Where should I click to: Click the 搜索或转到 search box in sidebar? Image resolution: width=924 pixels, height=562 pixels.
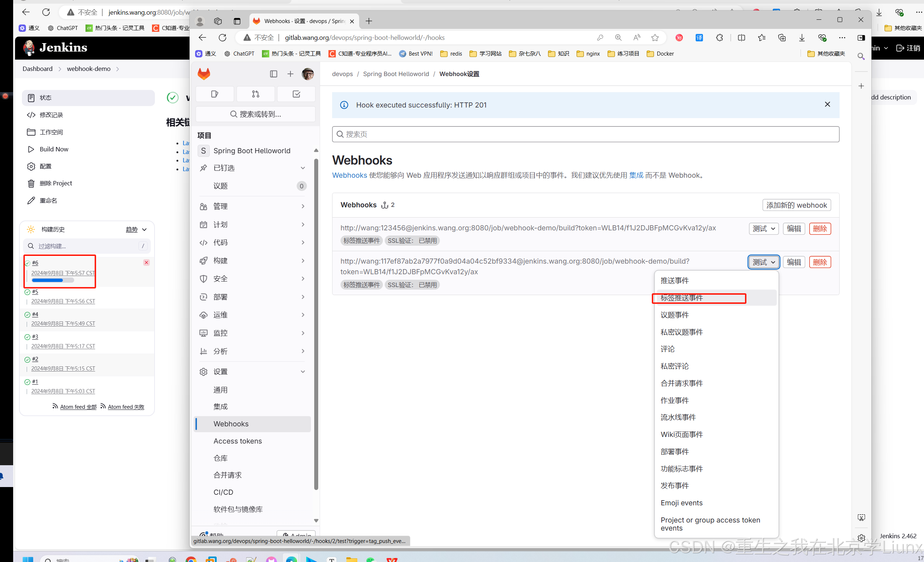[255, 114]
